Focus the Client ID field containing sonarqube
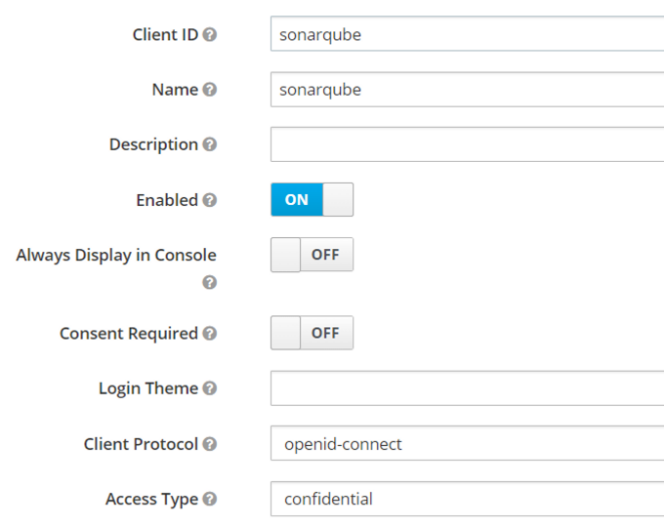This screenshot has height=521, width=664. click(467, 34)
